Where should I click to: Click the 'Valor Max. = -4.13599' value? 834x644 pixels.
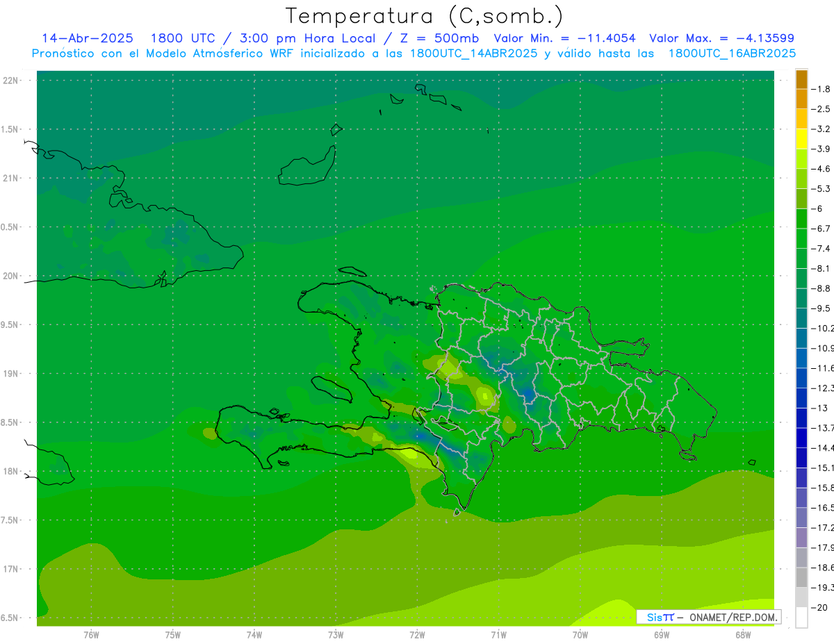pos(721,38)
